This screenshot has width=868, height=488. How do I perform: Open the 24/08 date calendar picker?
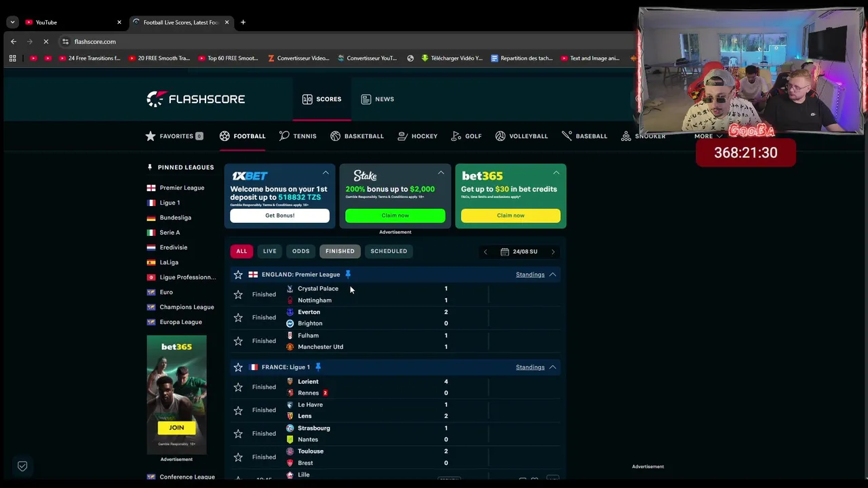[x=519, y=252]
